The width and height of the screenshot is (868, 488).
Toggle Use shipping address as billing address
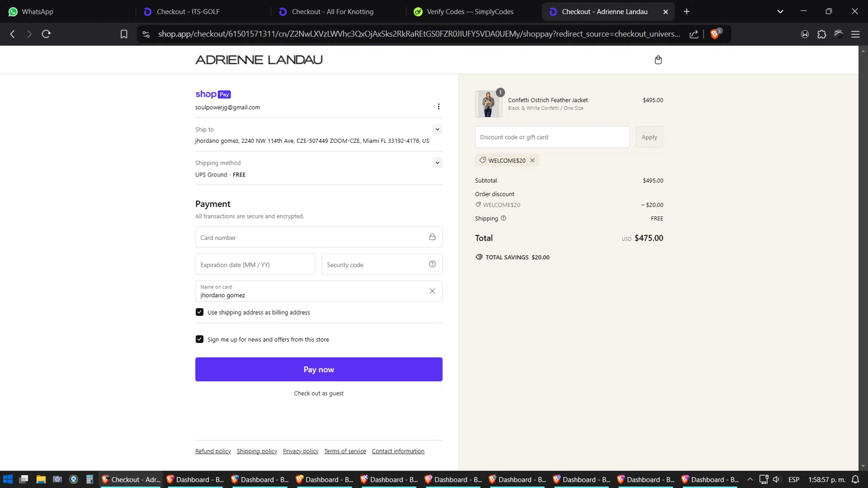[x=200, y=312]
